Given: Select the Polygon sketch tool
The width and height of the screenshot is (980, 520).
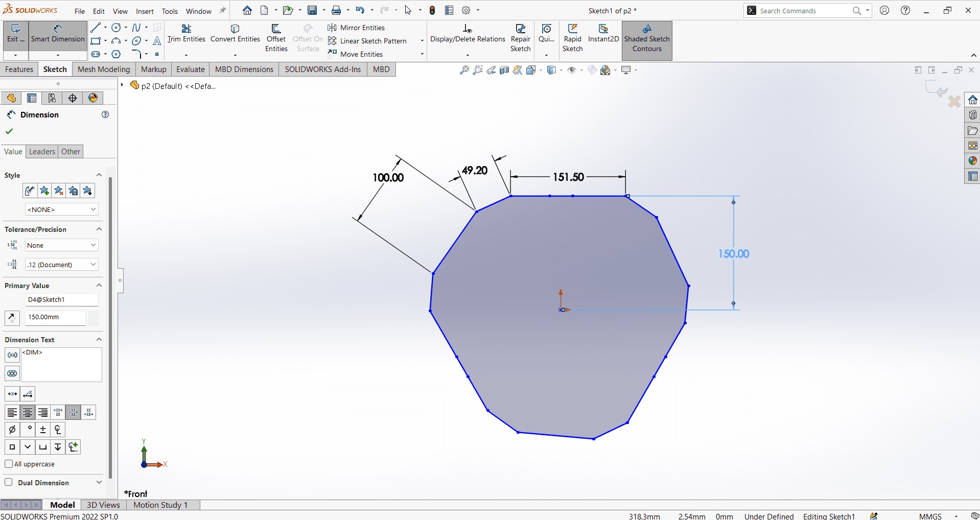Looking at the screenshot, I should [116, 54].
